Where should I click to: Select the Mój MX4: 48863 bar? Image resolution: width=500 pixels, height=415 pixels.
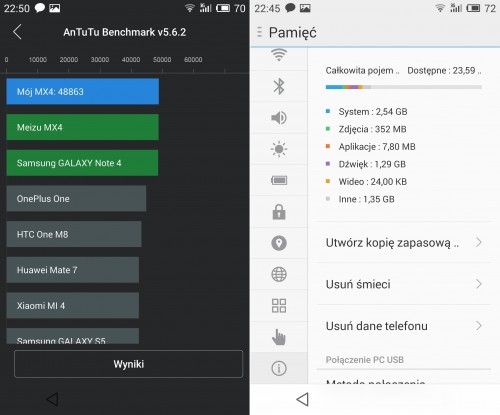[x=83, y=92]
